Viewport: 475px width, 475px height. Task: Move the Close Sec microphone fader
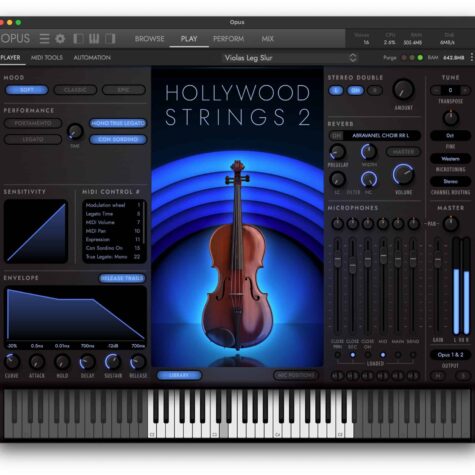coord(353,267)
